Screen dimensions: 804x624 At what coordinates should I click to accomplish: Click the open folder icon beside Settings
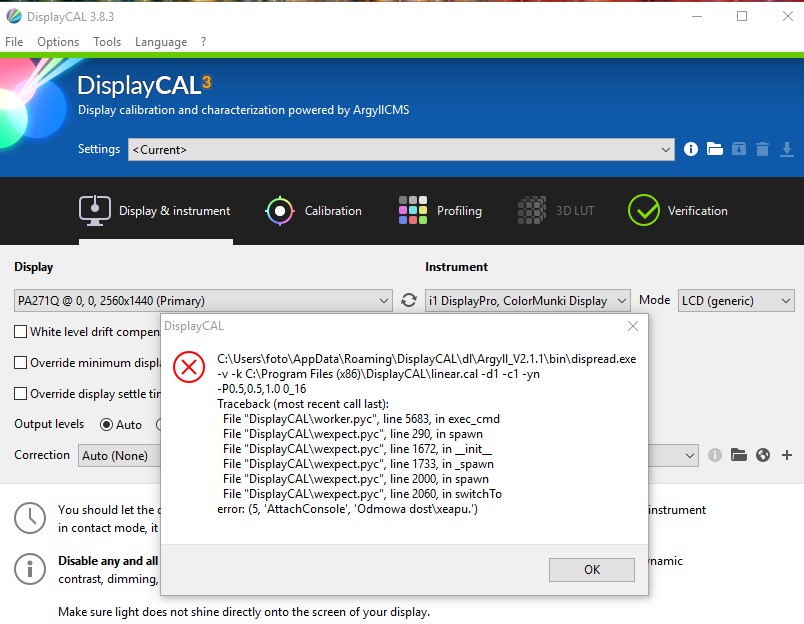tap(715, 149)
